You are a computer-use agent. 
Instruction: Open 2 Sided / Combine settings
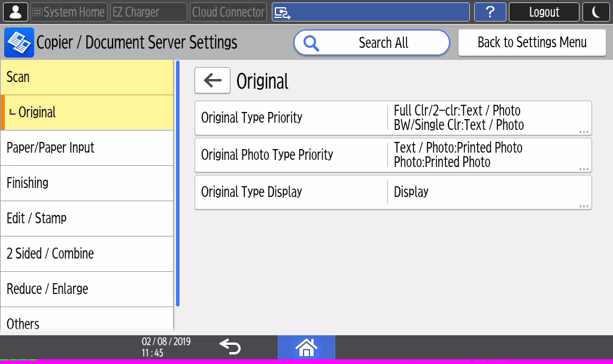pyautogui.click(x=87, y=254)
